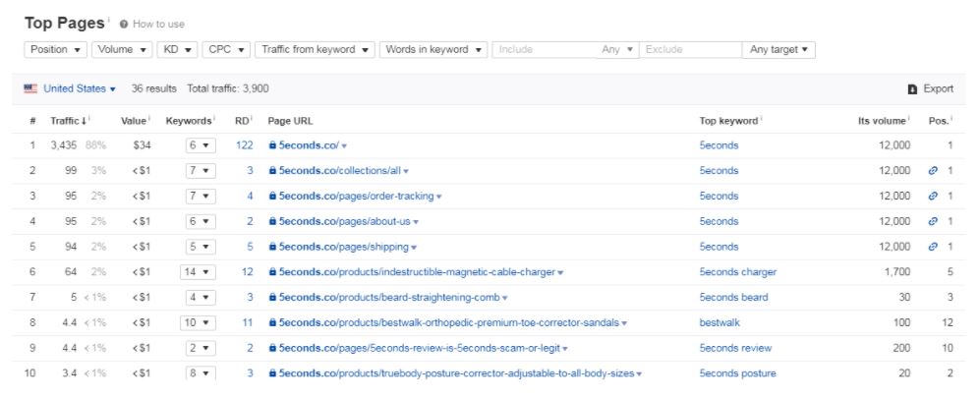Image resolution: width=980 pixels, height=399 pixels.
Task: Open the Position filter dropdown
Action: coord(56,50)
